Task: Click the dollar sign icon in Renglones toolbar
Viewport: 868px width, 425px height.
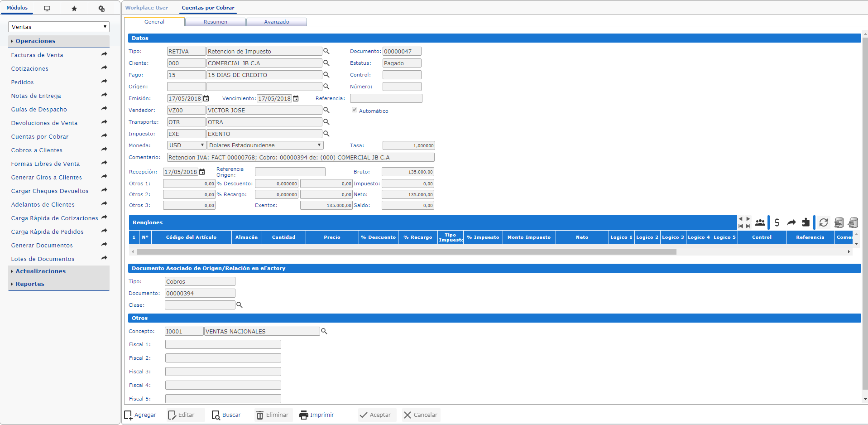Action: [x=777, y=222]
